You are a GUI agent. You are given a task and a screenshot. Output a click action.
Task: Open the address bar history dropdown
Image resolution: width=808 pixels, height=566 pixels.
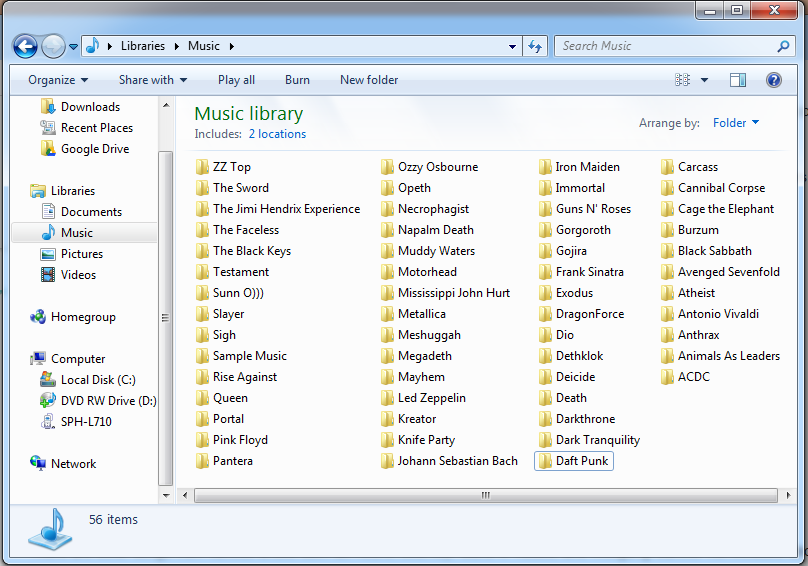coord(512,46)
